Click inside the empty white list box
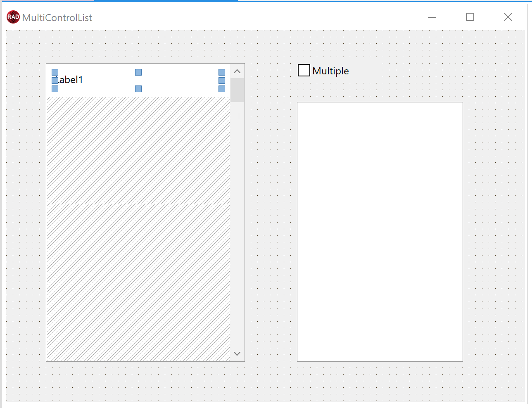 coord(380,232)
